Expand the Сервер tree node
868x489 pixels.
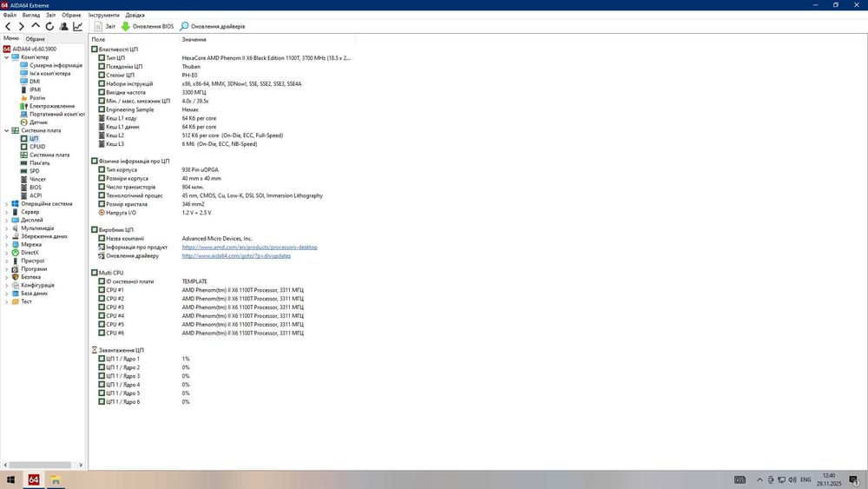tap(7, 212)
